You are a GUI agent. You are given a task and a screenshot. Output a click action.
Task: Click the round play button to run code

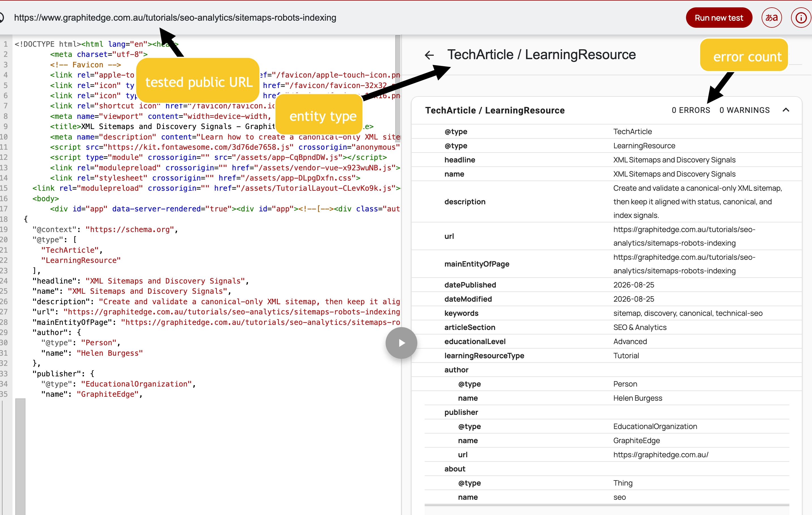(x=401, y=343)
